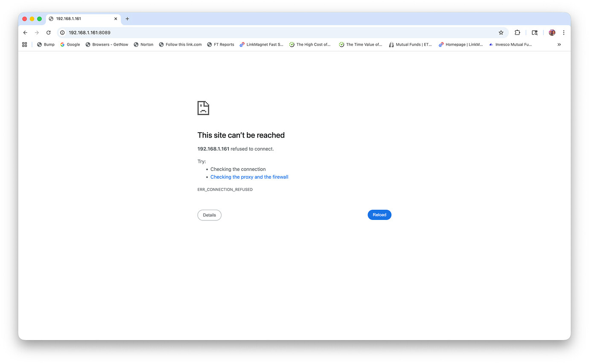Open the user profile avatar

552,32
